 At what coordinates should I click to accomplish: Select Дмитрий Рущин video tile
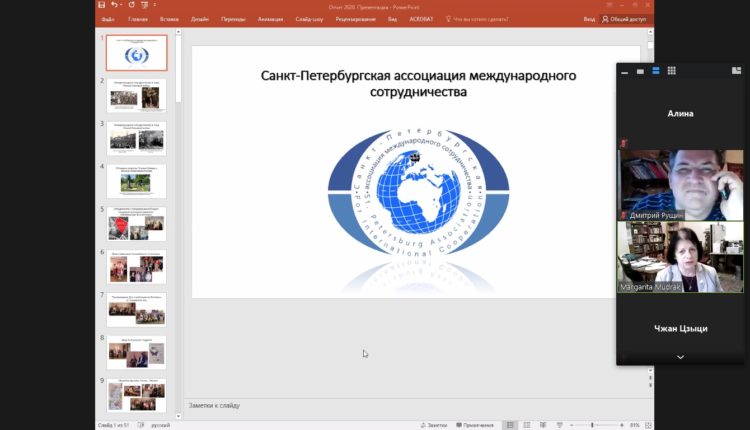(680, 185)
